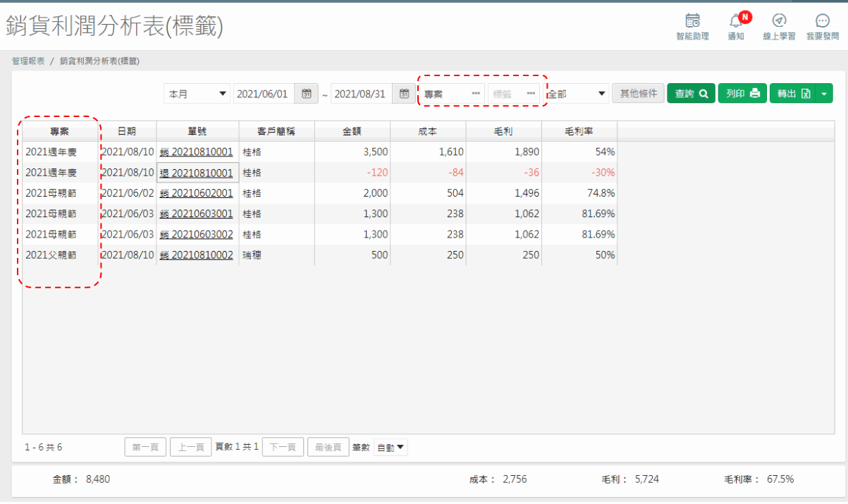Click the end date field 2021/08/31
This screenshot has width=848, height=504.
[362, 94]
